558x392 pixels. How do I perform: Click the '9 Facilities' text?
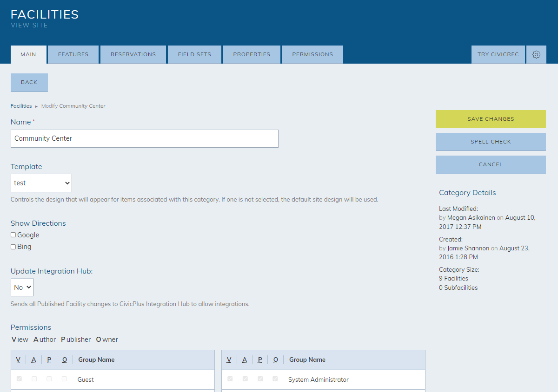[453, 278]
